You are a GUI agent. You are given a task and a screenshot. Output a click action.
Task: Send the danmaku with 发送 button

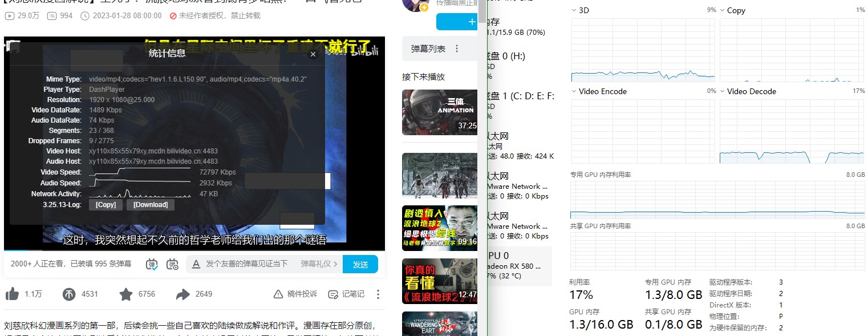[360, 264]
